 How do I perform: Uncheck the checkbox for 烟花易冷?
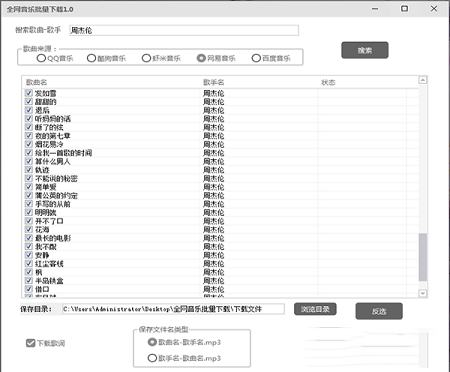29,144
